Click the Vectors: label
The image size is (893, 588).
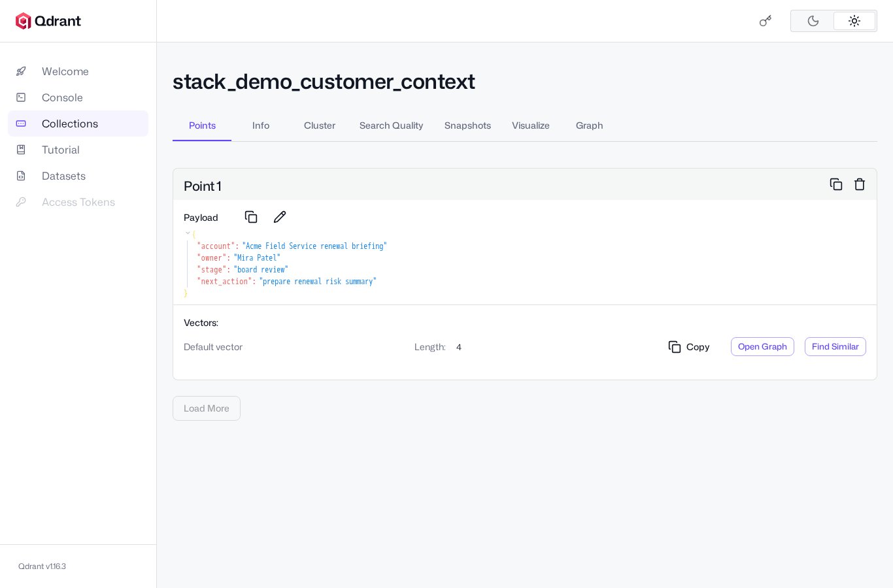pyautogui.click(x=201, y=323)
